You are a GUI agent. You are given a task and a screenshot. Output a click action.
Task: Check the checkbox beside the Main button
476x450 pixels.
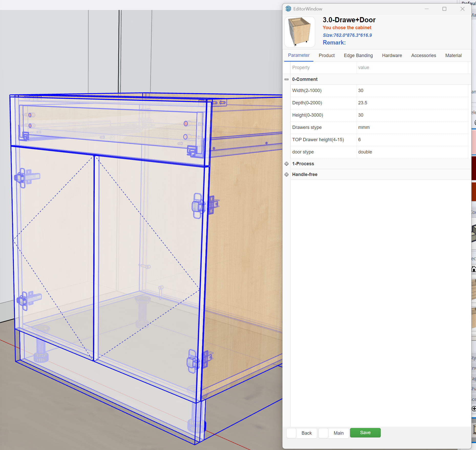[x=323, y=433]
